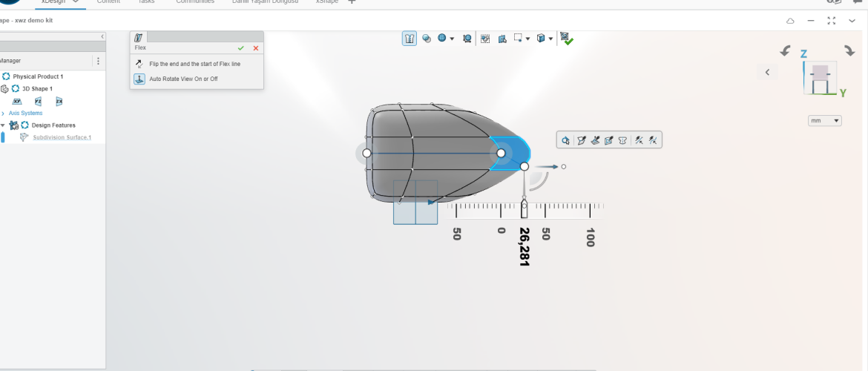Image resolution: width=868 pixels, height=371 pixels.
Task: Collapse the Design Features tree node
Action: [3, 125]
